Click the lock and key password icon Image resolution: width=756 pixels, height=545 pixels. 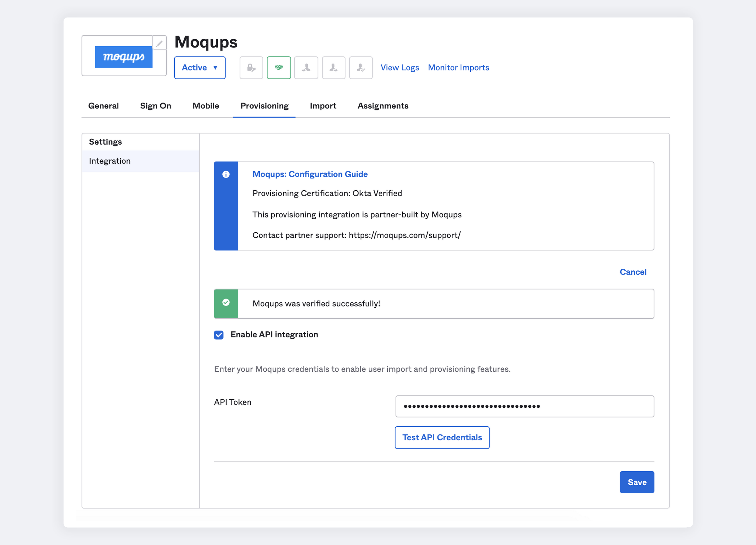tap(251, 68)
